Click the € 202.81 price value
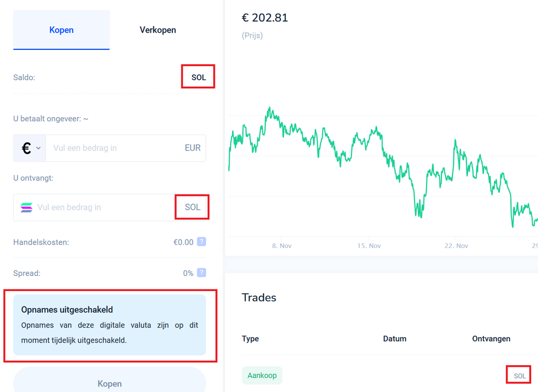Screen dimensions: 538x392 [x=265, y=18]
